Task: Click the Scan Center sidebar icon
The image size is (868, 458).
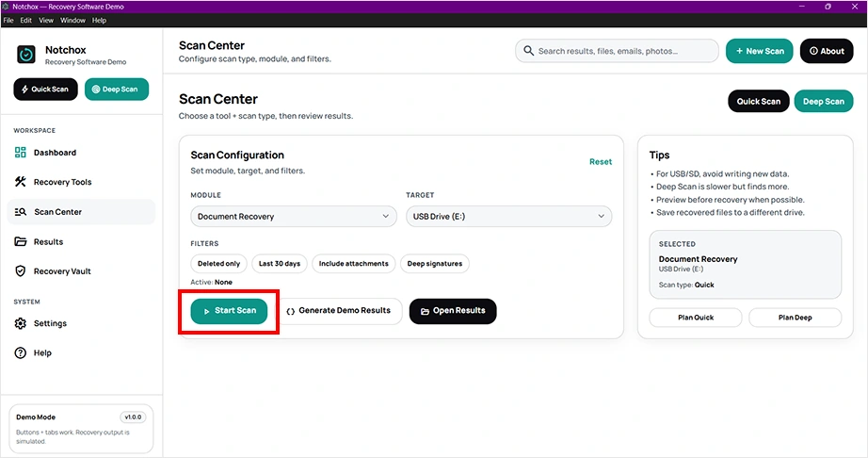Action: 21,211
